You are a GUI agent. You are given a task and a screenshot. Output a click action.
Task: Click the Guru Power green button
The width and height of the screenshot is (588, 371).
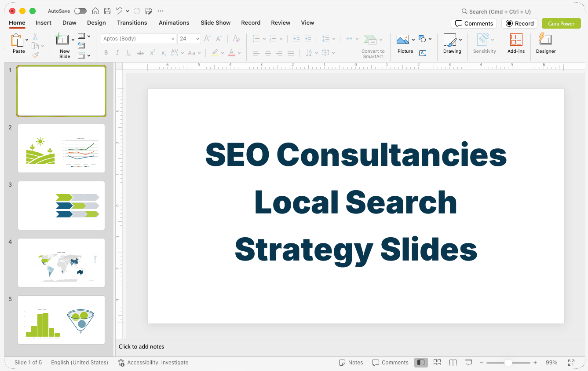(x=561, y=23)
